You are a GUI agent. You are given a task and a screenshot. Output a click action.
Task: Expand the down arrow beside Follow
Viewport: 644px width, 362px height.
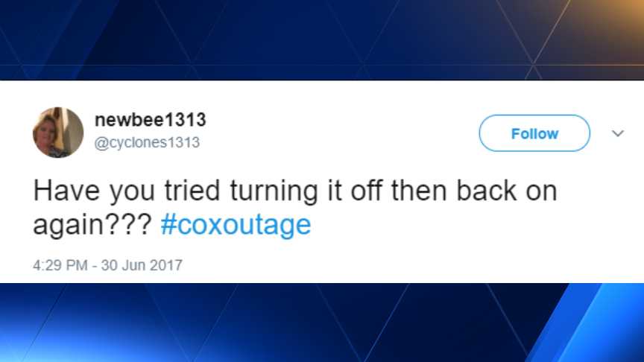(618, 133)
